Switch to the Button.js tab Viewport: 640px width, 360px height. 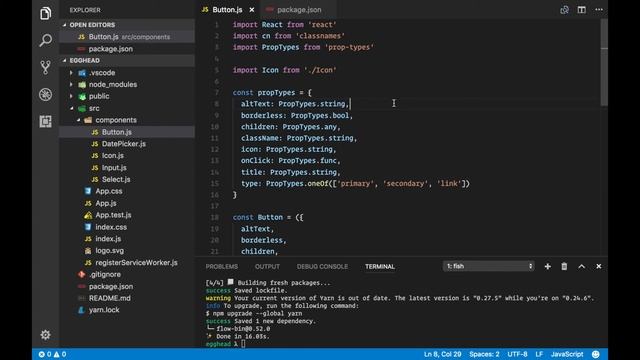click(227, 10)
